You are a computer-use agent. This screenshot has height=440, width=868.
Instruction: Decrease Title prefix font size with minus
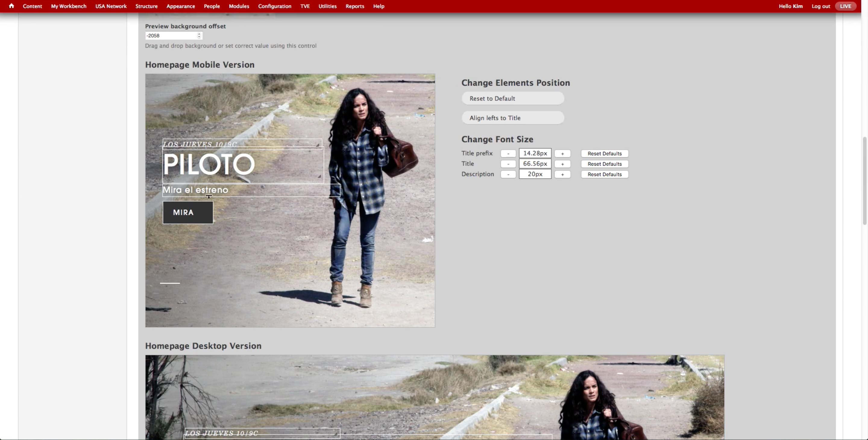click(x=508, y=154)
